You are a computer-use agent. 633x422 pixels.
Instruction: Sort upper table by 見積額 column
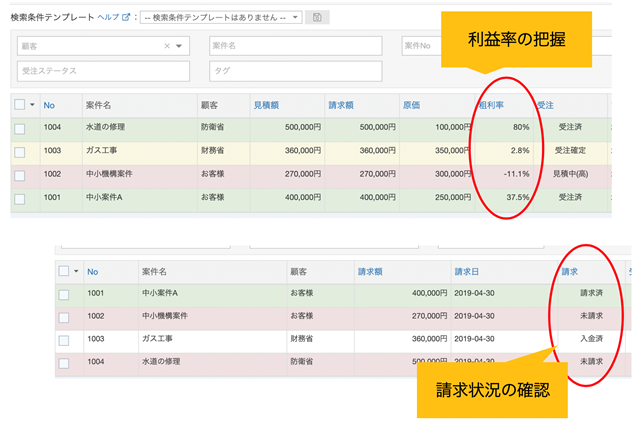click(265, 104)
